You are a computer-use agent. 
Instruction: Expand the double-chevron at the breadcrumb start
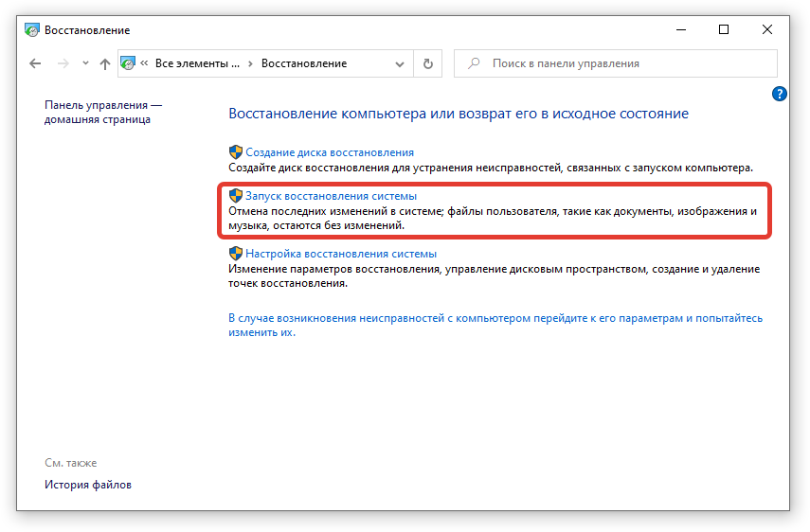click(144, 63)
